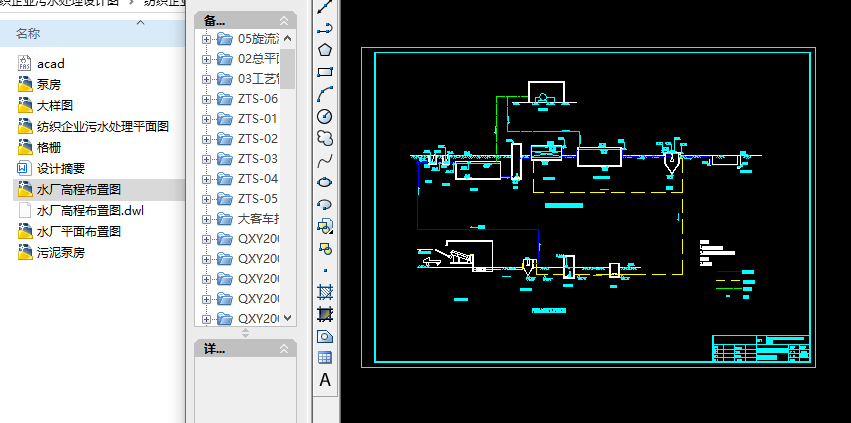Select the Rectangle draw tool

pos(325,72)
